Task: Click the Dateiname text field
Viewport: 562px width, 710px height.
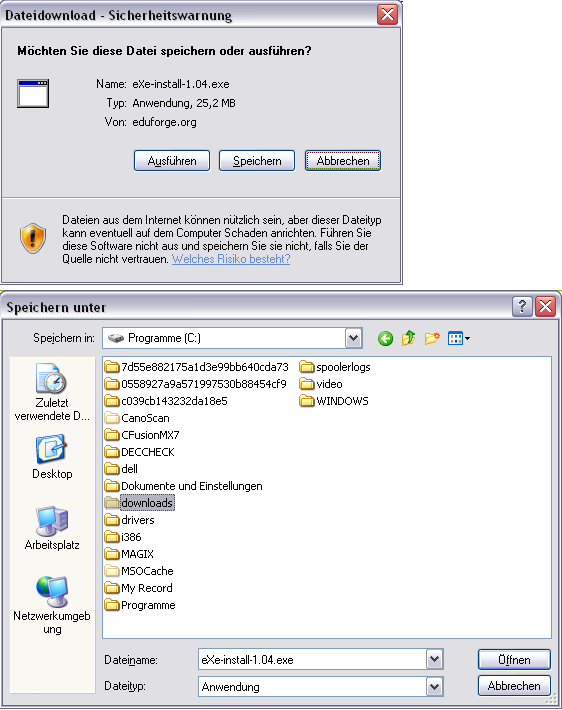Action: click(312, 659)
